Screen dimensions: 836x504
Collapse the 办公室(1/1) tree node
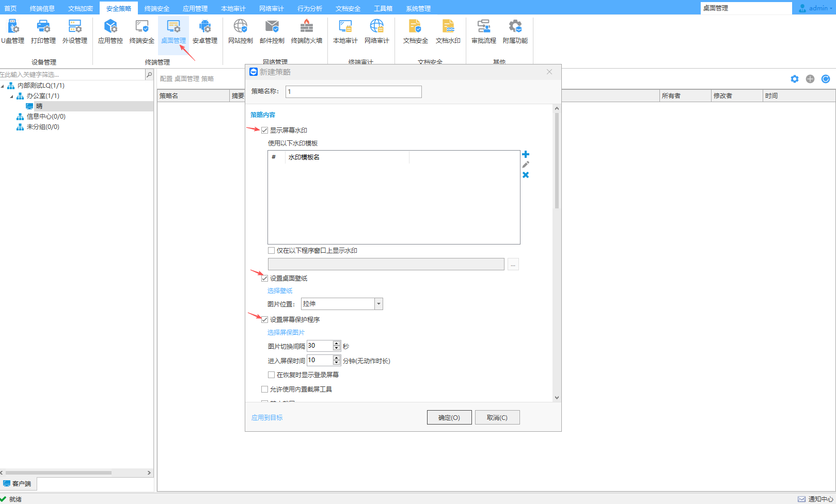12,96
